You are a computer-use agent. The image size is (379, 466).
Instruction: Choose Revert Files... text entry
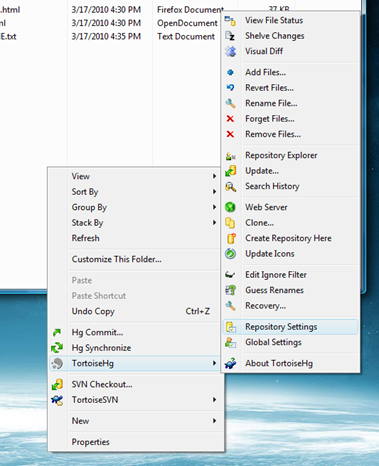(x=269, y=88)
